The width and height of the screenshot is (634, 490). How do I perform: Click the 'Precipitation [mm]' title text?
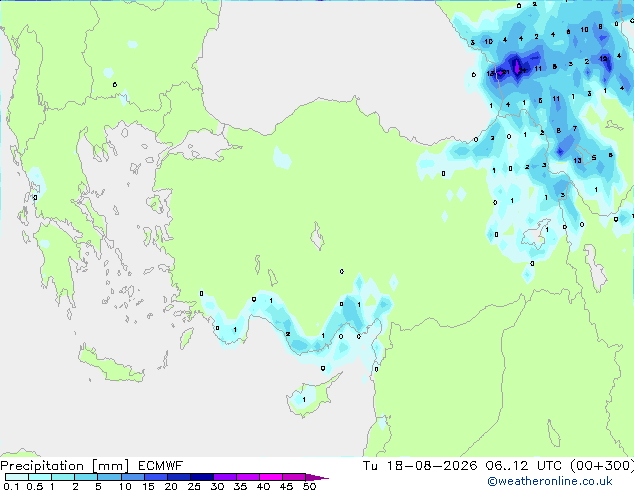[65, 466]
